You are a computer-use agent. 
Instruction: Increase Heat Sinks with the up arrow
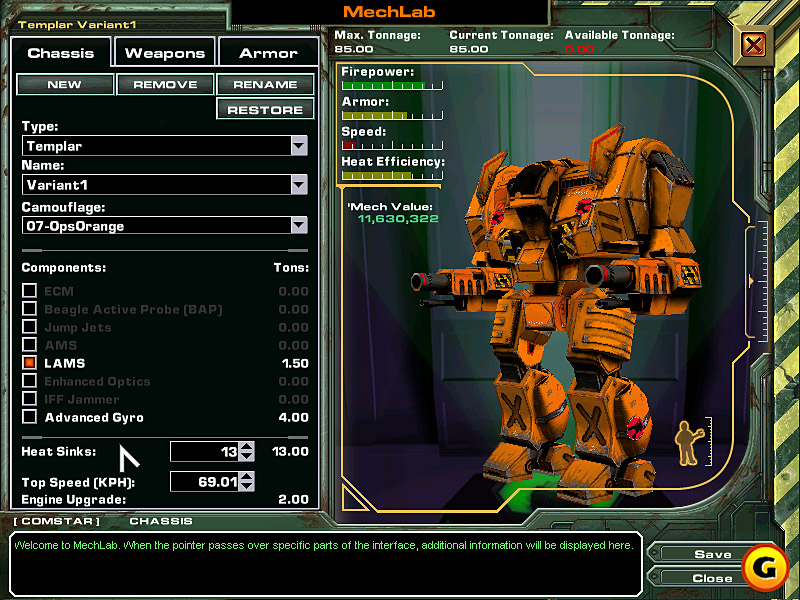pos(247,447)
